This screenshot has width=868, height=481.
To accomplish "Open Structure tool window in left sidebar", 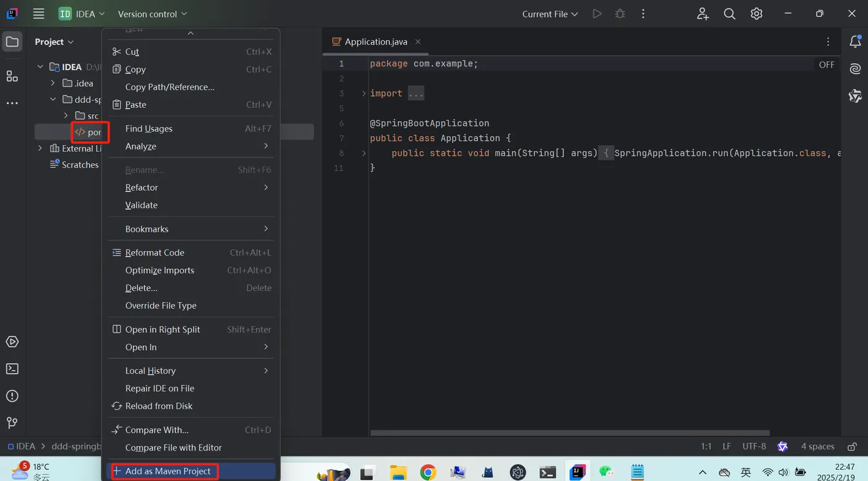I will 12,76.
